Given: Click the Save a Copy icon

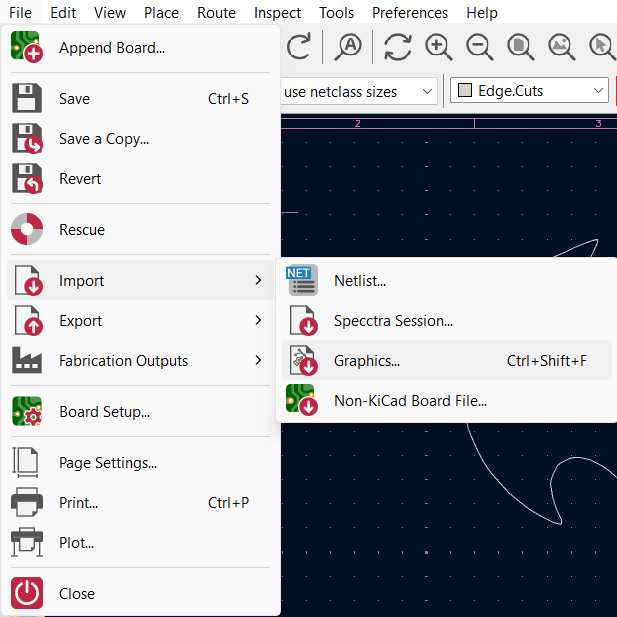Looking at the screenshot, I should [x=27, y=138].
